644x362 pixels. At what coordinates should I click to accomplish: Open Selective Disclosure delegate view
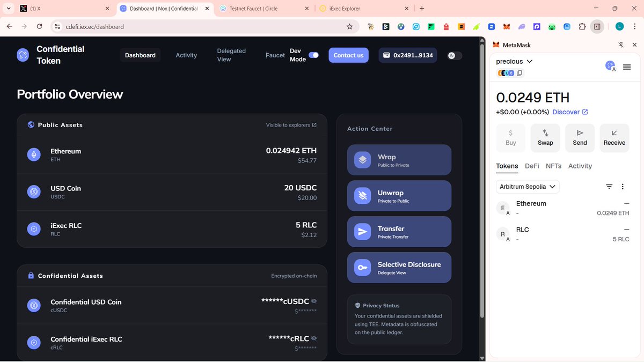(399, 268)
